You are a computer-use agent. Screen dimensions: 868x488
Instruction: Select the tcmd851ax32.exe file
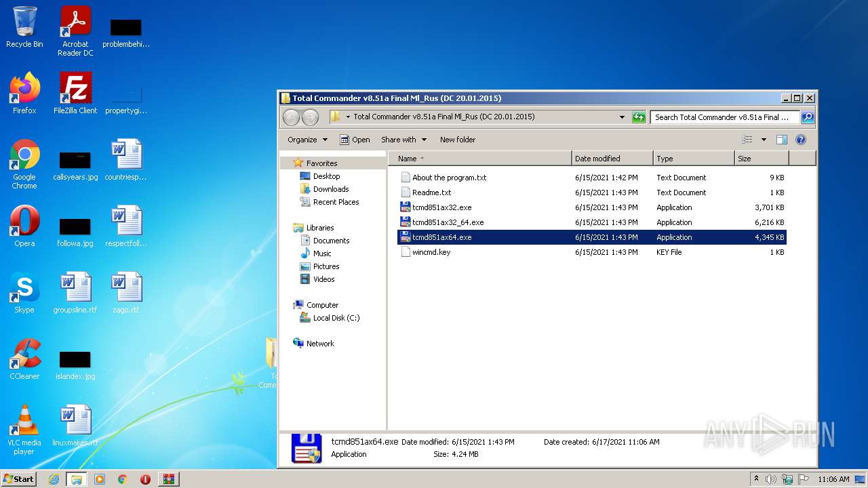coord(592,207)
